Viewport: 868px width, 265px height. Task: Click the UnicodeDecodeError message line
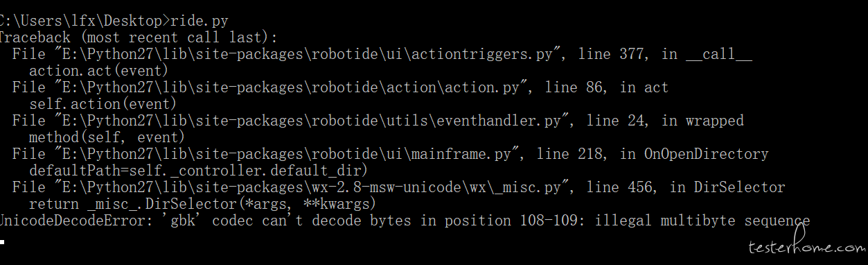click(x=405, y=221)
